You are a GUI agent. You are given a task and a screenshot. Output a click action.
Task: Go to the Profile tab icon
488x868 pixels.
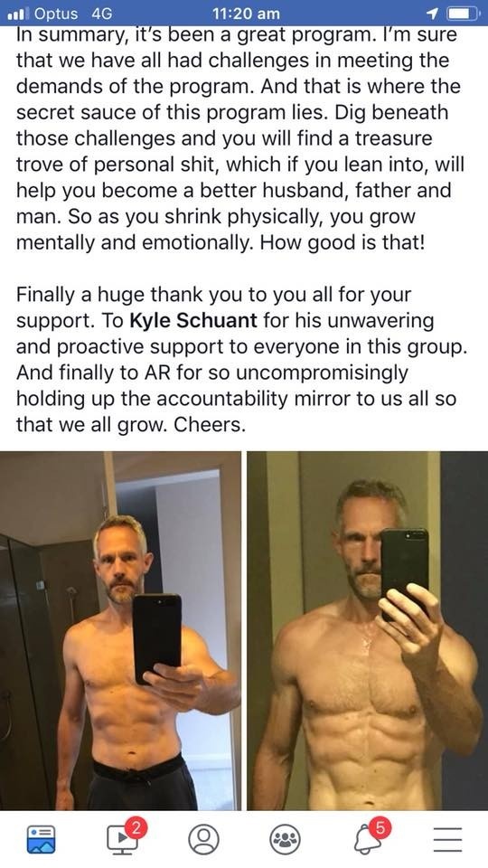(x=203, y=840)
